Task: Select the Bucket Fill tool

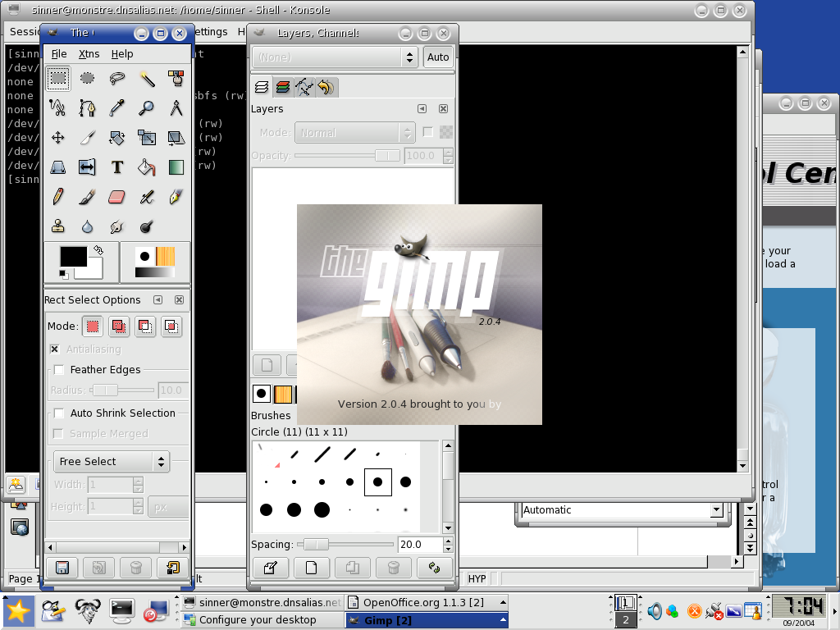Action: coord(147,167)
